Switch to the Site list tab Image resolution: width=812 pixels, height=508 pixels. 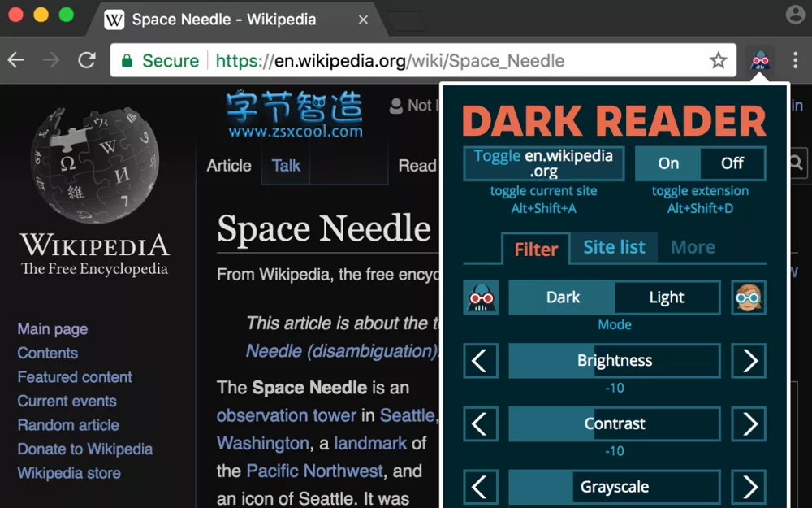click(614, 247)
